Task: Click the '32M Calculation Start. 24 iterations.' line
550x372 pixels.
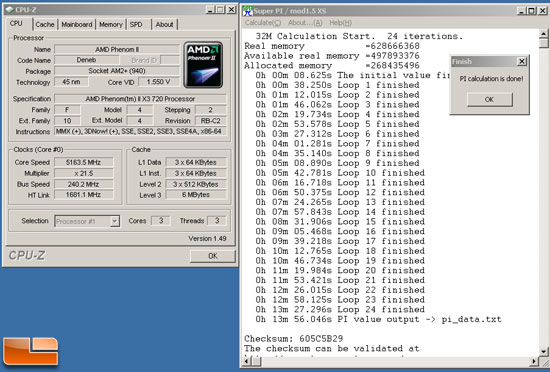Action: (x=359, y=36)
